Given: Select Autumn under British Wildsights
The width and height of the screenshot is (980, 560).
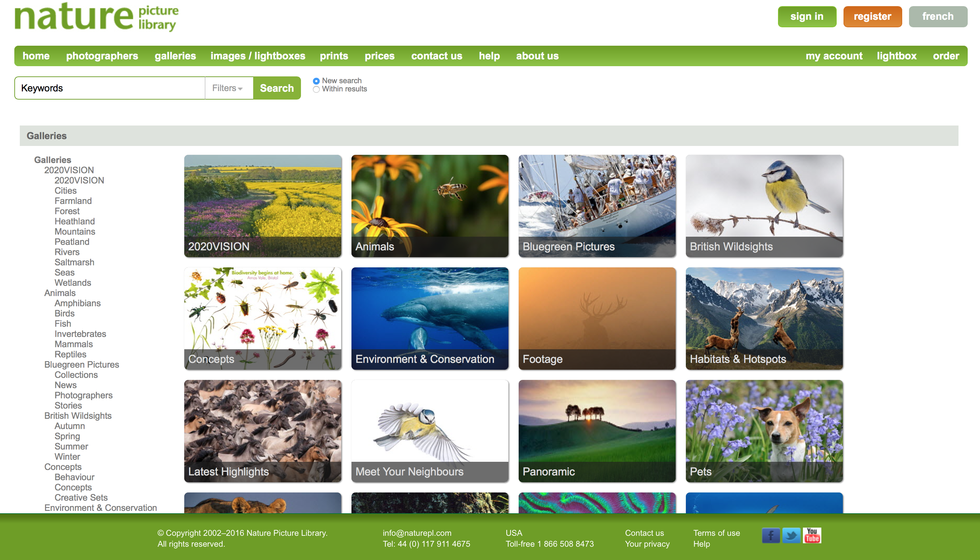Looking at the screenshot, I should [70, 426].
